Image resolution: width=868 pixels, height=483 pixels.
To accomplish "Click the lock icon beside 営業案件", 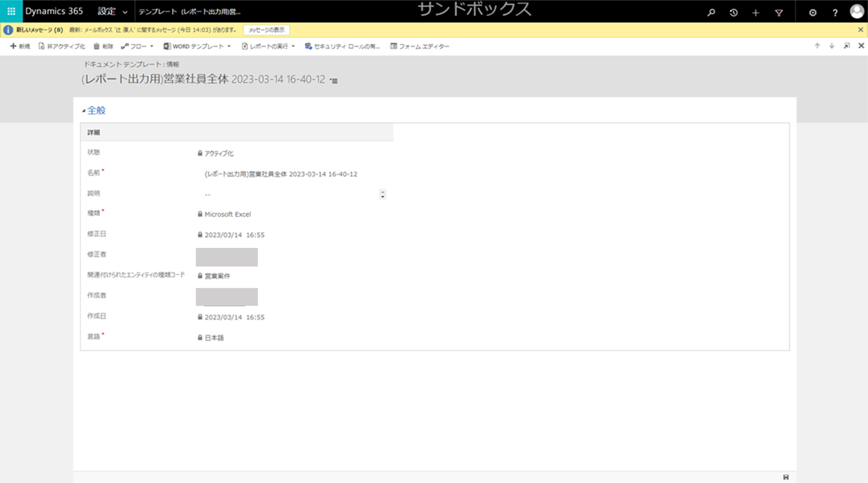I will point(200,276).
